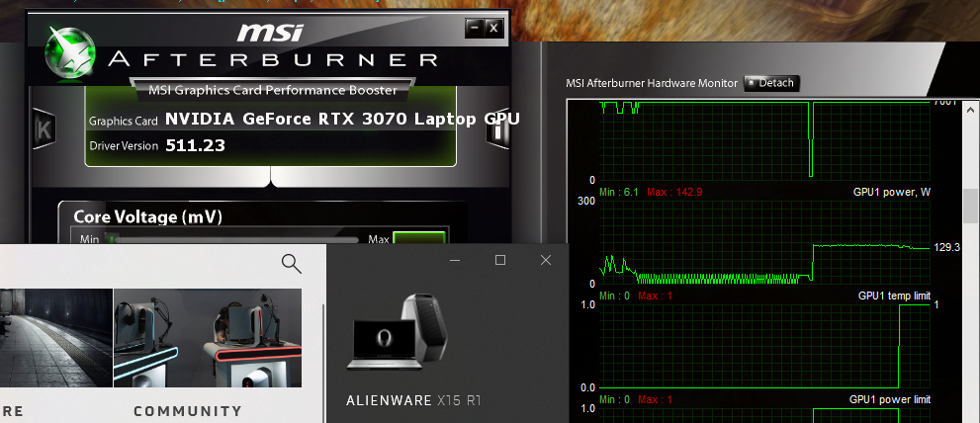Minimize the Alienware Command Center window
Screen dimensions: 980x423
(455, 260)
